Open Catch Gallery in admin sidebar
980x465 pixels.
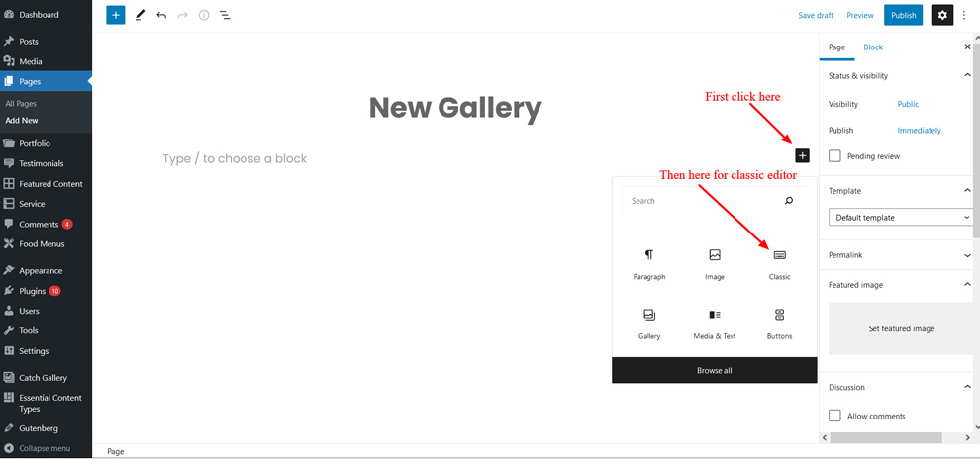[x=43, y=377]
